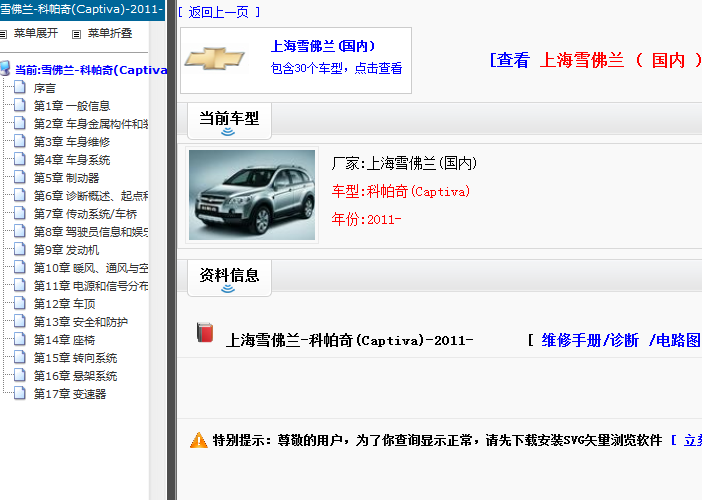This screenshot has height=500, width=702.
Task: Expand the menu via 菜单展开
Action: [x=36, y=33]
